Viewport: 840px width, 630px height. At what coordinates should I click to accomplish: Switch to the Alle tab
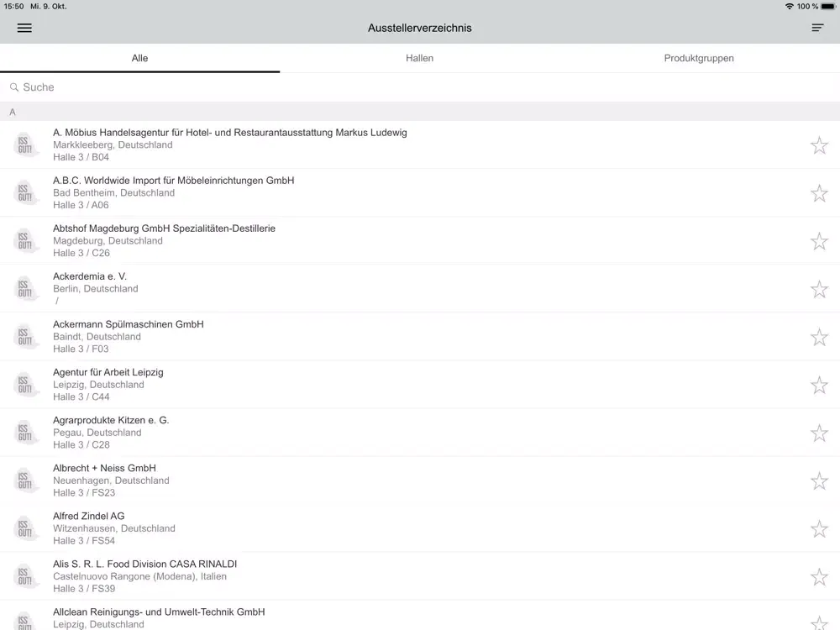tap(139, 58)
